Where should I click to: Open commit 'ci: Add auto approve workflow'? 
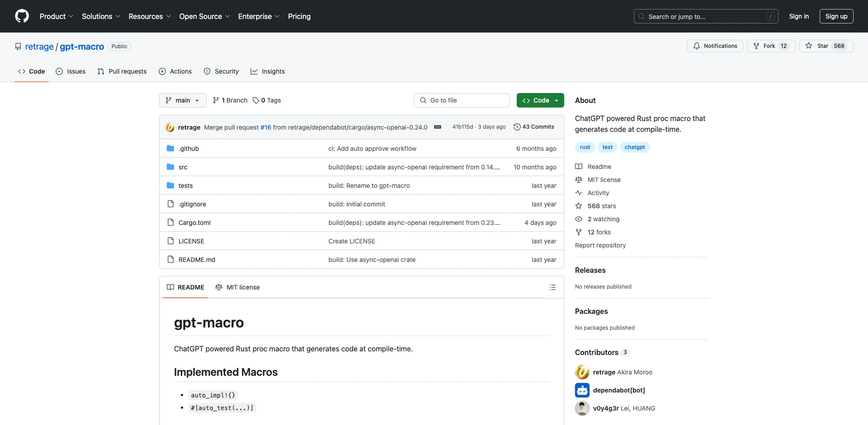click(x=372, y=149)
